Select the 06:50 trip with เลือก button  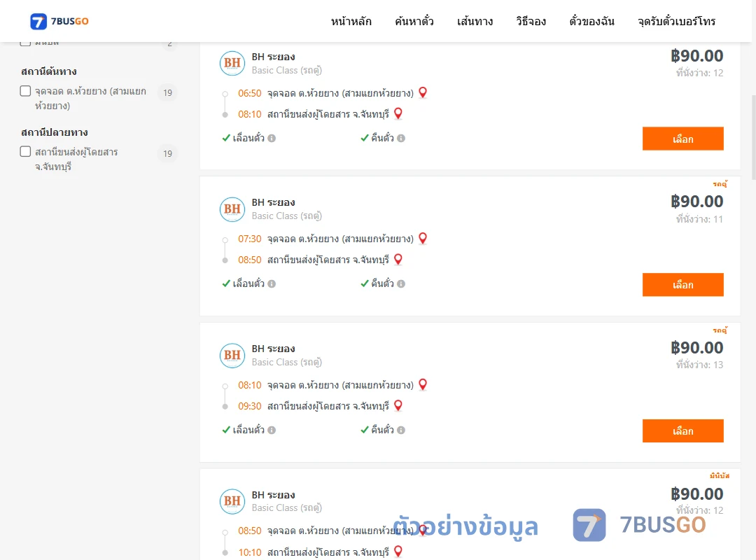[x=682, y=139]
